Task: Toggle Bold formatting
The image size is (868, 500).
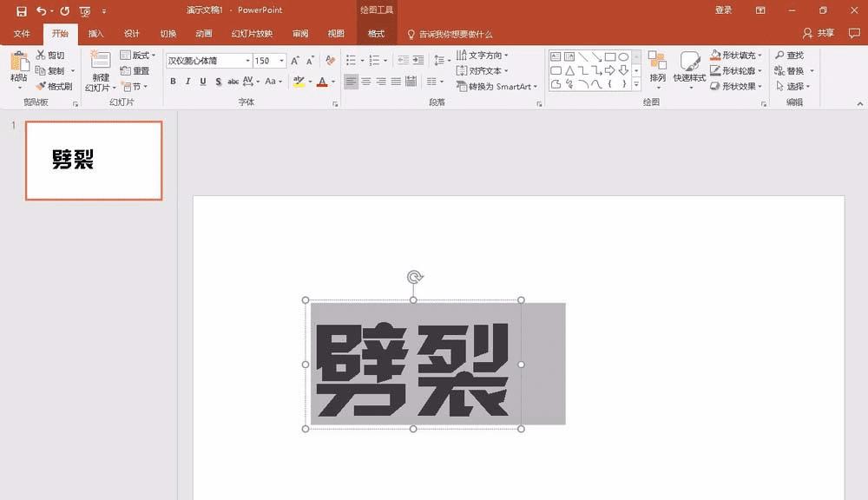Action: tap(173, 82)
